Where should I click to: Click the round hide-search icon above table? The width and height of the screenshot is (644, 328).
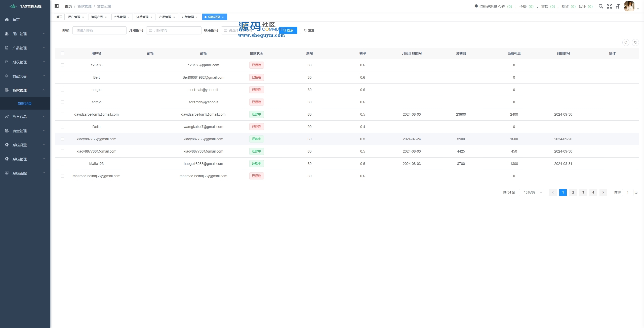click(626, 42)
